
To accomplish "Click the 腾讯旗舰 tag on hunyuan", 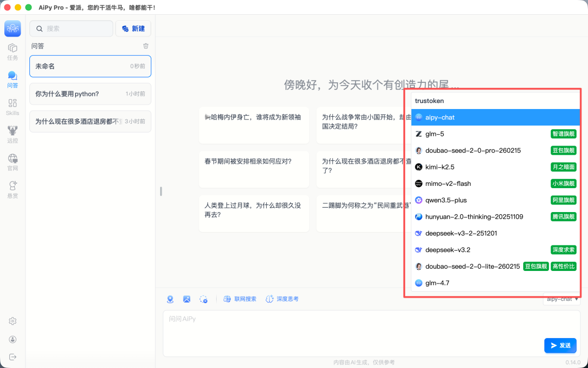I will [563, 216].
